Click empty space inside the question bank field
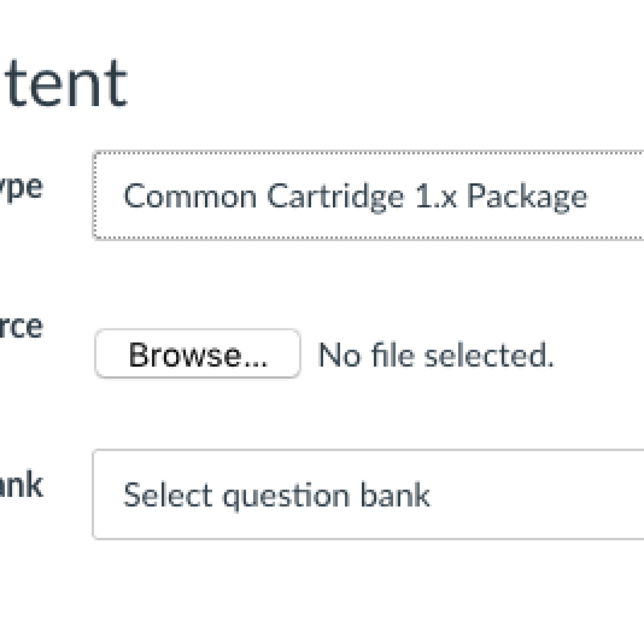Image resolution: width=644 pixels, height=644 pixels. [541, 494]
